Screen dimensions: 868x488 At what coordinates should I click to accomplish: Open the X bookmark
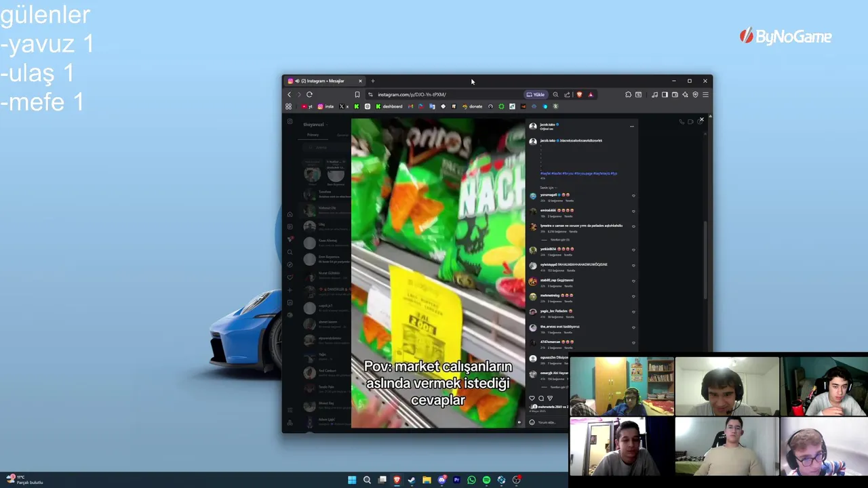click(x=344, y=106)
